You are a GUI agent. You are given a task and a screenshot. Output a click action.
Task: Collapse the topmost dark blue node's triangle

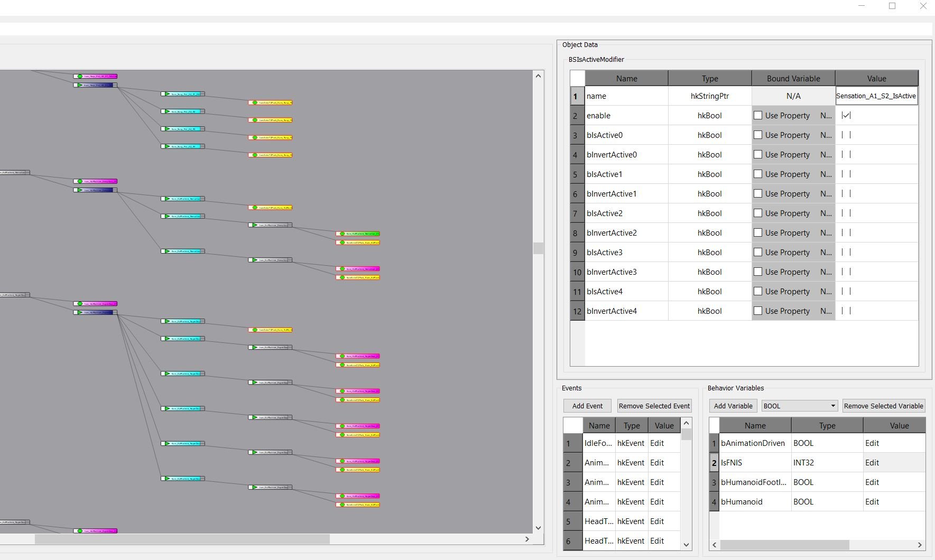[x=80, y=85]
